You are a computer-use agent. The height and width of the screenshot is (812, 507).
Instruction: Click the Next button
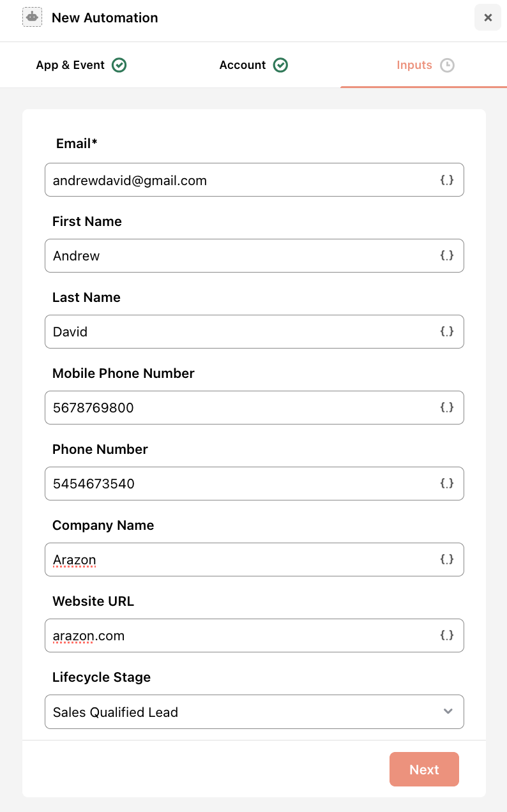coord(424,769)
